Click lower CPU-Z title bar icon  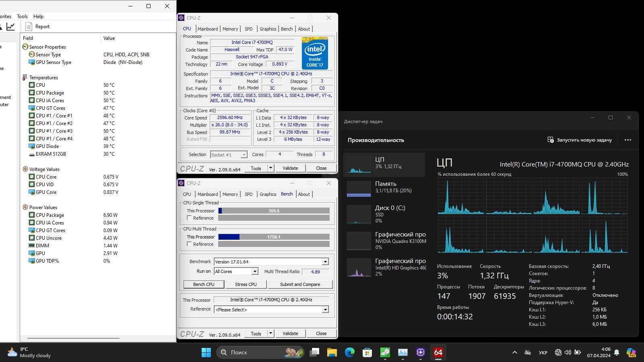pyautogui.click(x=182, y=183)
